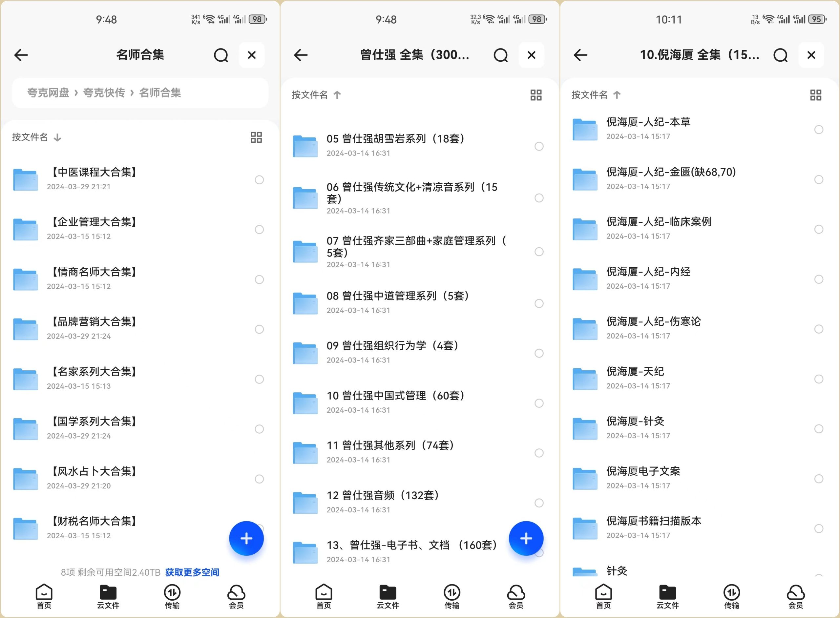Select radio for 倪海厦-人纪-本草
This screenshot has width=840, height=618.
coord(819,130)
